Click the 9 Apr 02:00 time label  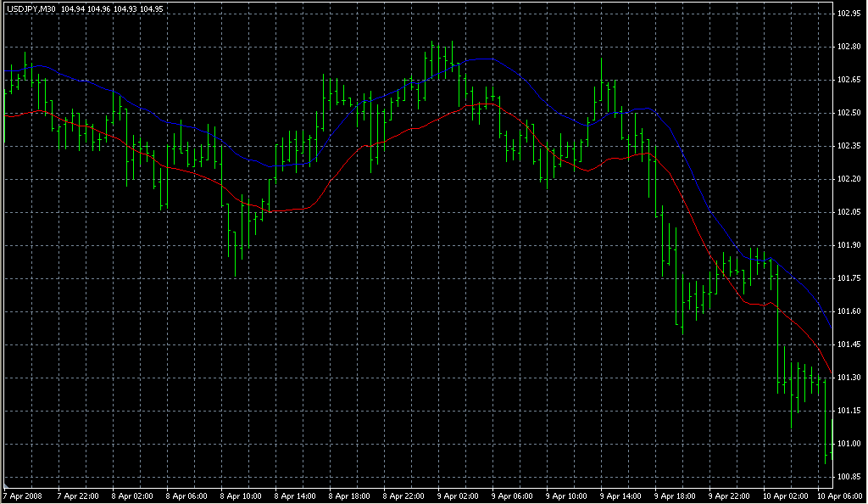(458, 495)
